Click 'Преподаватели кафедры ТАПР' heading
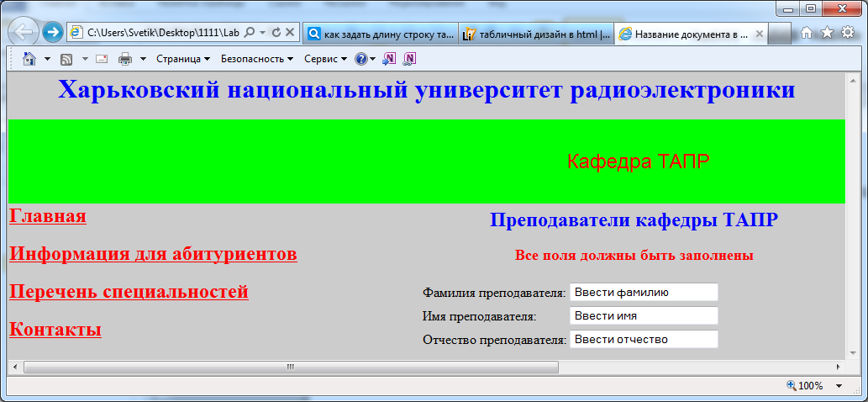 (x=634, y=220)
